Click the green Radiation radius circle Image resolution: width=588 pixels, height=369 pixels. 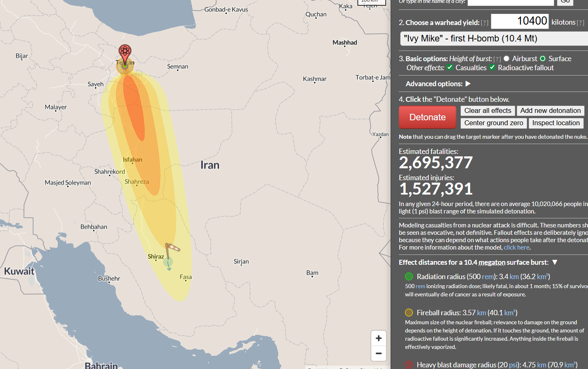pyautogui.click(x=409, y=276)
